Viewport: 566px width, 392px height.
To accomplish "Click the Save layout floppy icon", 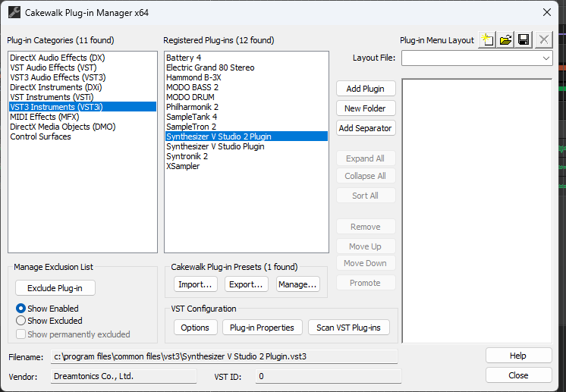I will coord(524,39).
